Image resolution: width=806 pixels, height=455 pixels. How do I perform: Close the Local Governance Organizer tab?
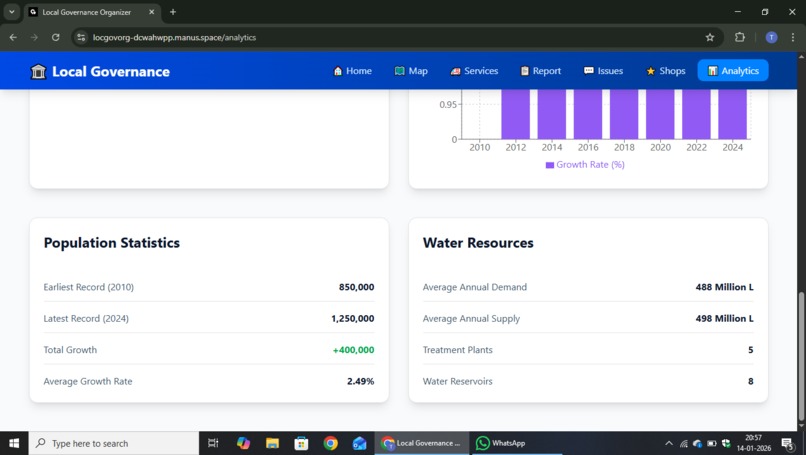(x=152, y=12)
